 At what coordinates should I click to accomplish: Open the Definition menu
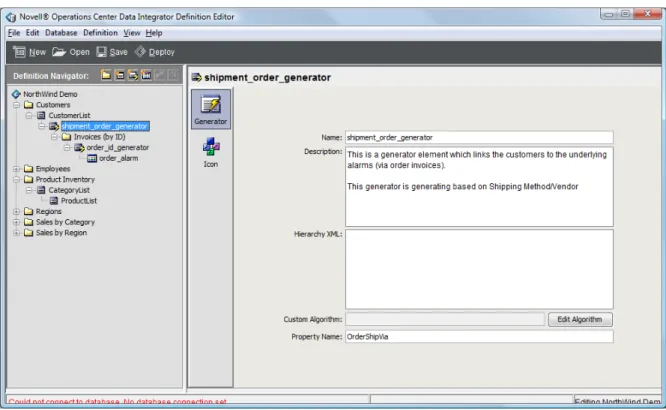(x=100, y=33)
